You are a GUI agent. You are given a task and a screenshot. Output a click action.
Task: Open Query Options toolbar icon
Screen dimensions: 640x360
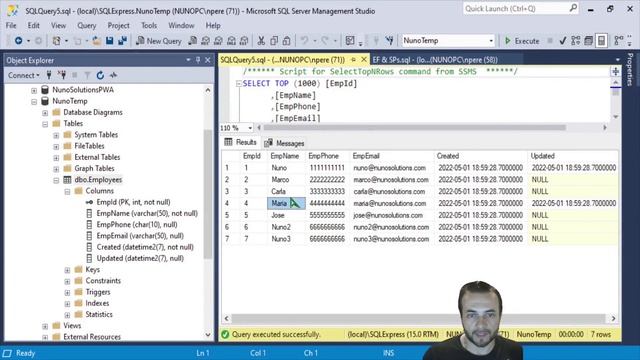pyautogui.click(x=589, y=40)
